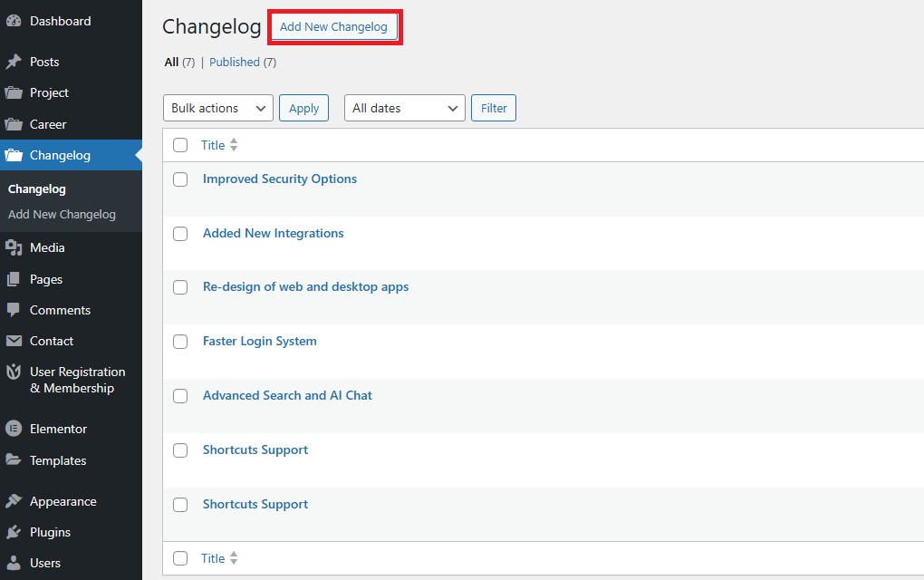
Task: Click the Plugins plug icon
Action: point(14,532)
